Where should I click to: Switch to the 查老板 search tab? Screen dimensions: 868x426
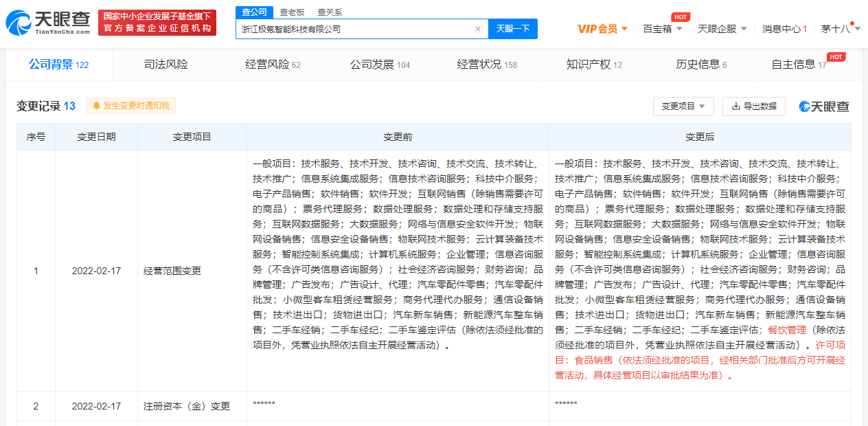coord(292,12)
